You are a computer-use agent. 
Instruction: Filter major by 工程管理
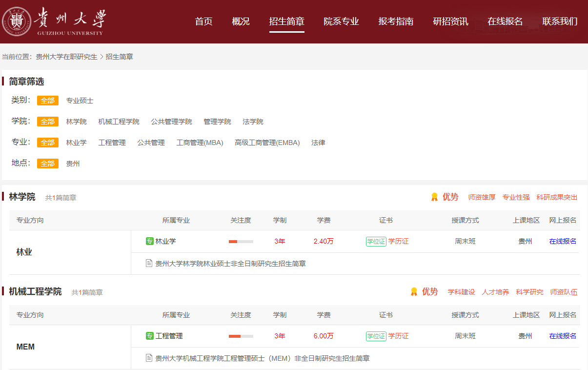[x=112, y=143]
